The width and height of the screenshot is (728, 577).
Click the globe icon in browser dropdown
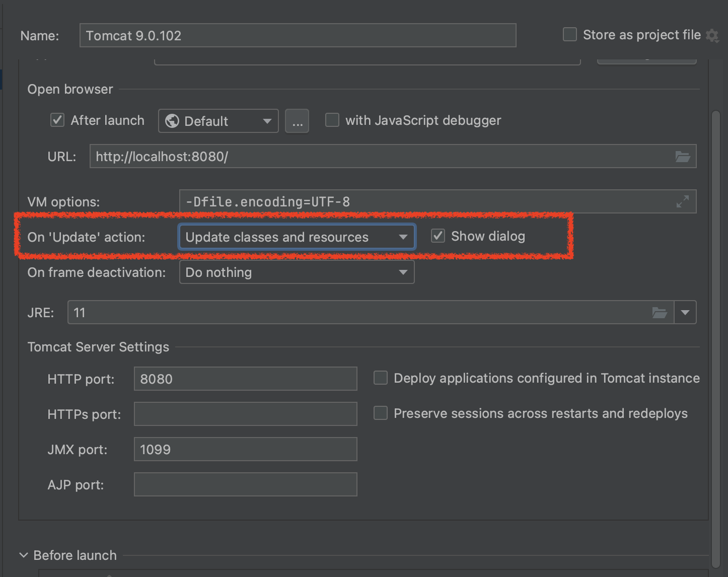click(x=172, y=121)
